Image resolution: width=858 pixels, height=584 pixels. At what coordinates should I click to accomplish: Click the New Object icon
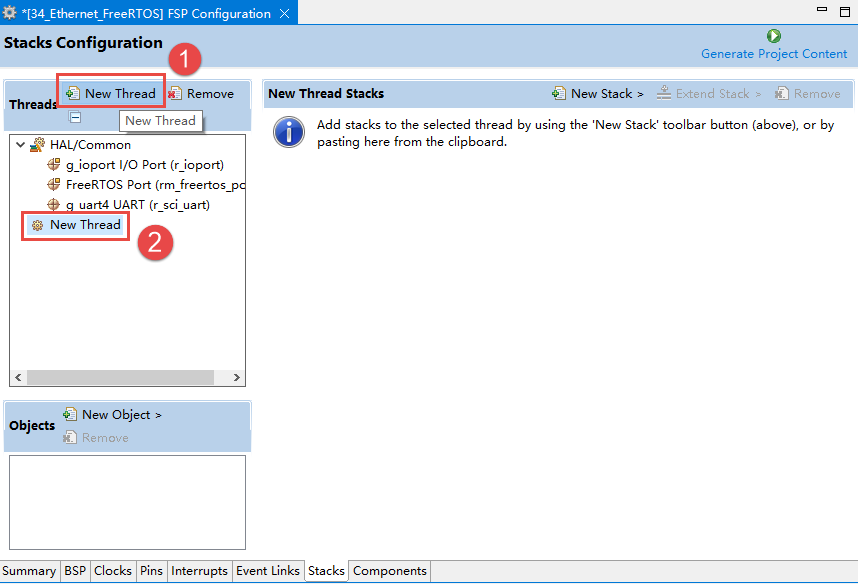pyautogui.click(x=70, y=414)
